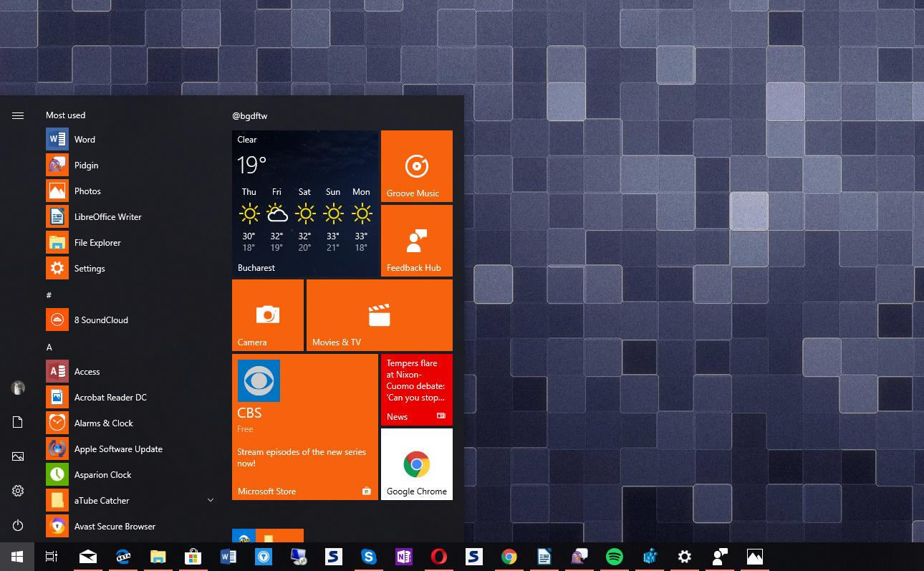Open Documents from Start left rail

pyautogui.click(x=18, y=422)
